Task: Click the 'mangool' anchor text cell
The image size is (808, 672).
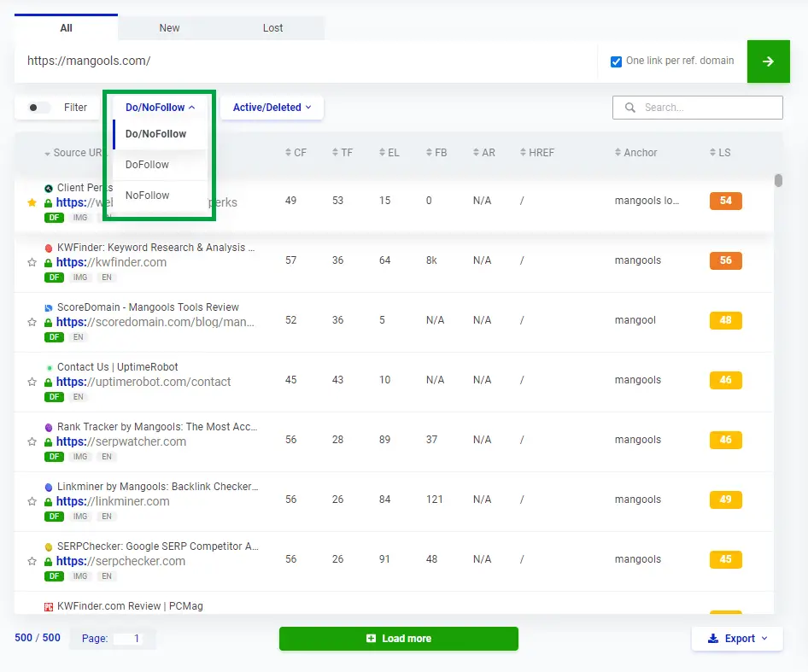Action: (x=635, y=320)
